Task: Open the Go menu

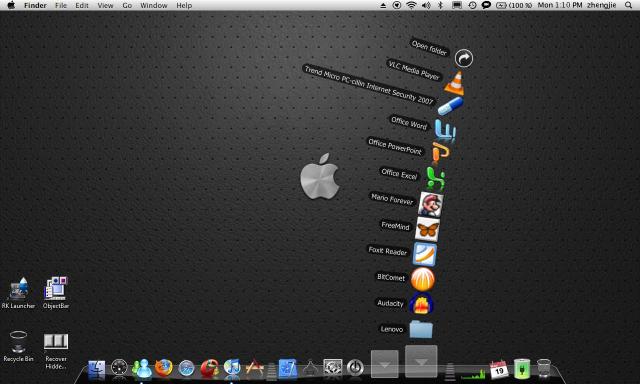Action: coord(127,5)
